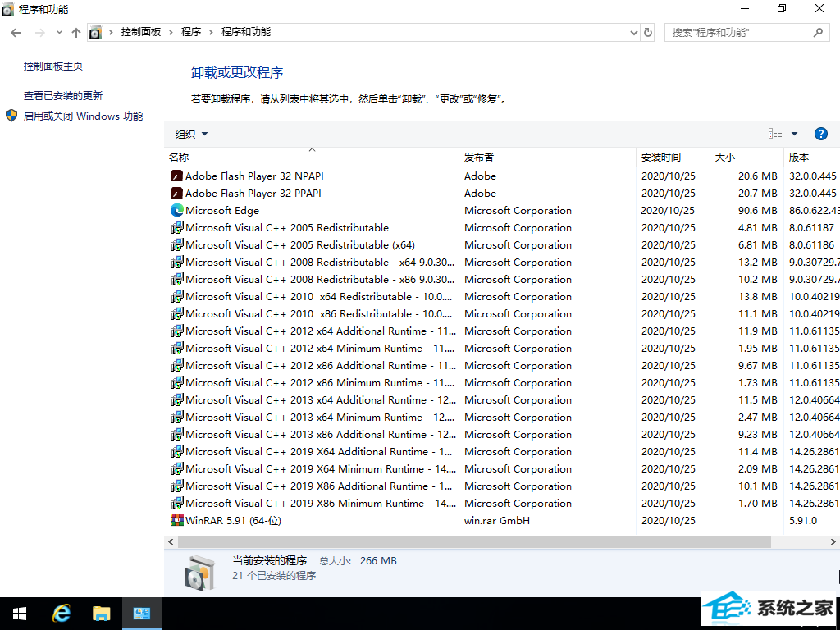Select Microsoft Visual C++ 2005 Redistributable (x64) name
This screenshot has width=840, height=630.
tap(300, 244)
